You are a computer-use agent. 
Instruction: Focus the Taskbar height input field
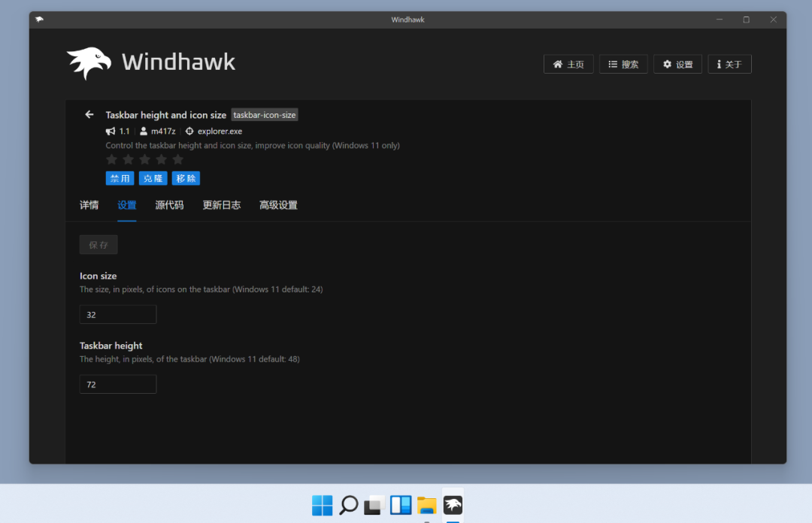click(118, 384)
